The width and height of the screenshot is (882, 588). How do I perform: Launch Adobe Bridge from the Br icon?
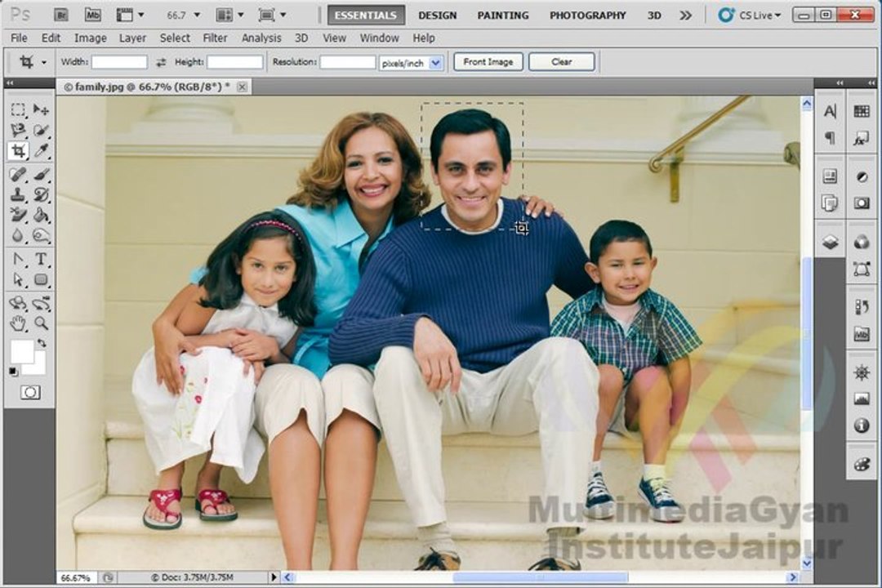coord(60,16)
